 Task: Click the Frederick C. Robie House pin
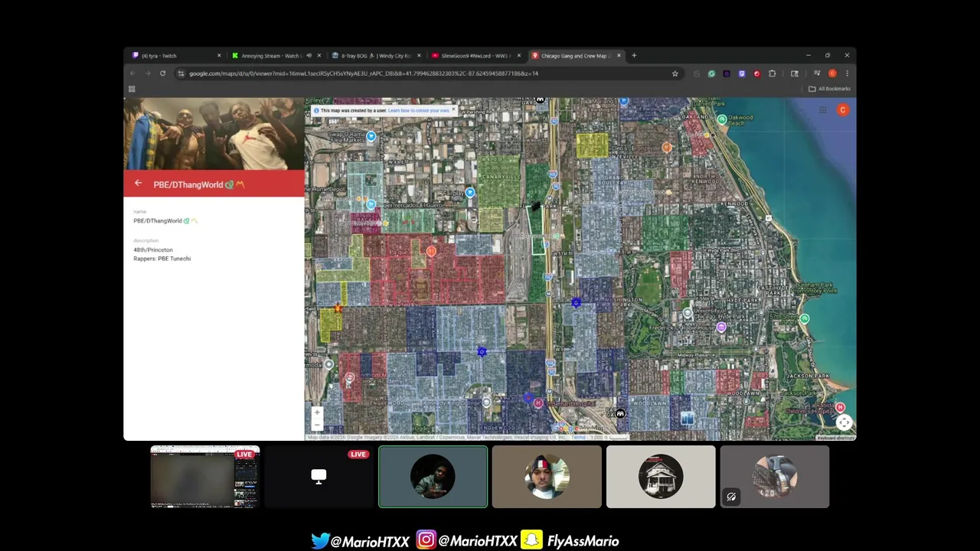[721, 327]
